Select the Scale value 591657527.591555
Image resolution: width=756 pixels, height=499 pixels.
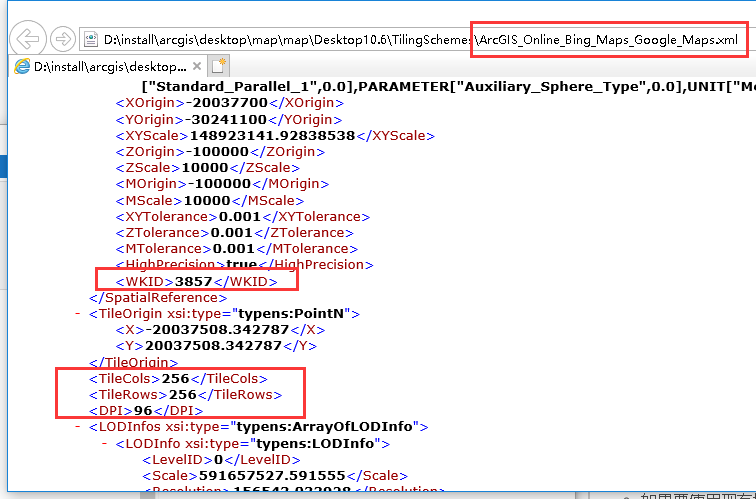pos(272,476)
